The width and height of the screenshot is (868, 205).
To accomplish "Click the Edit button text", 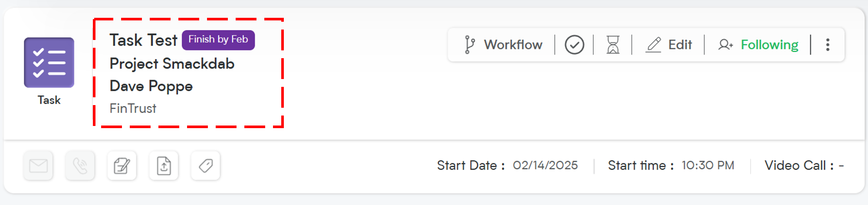I will click(680, 45).
